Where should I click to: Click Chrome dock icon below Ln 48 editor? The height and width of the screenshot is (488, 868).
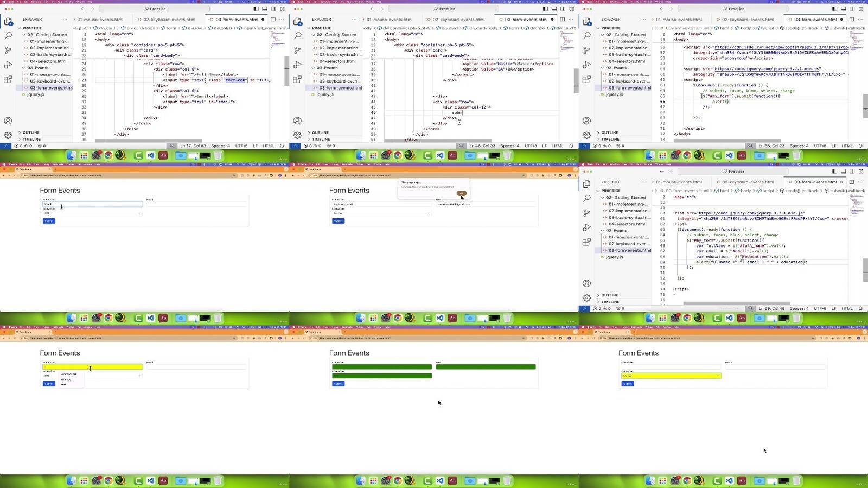coord(398,155)
